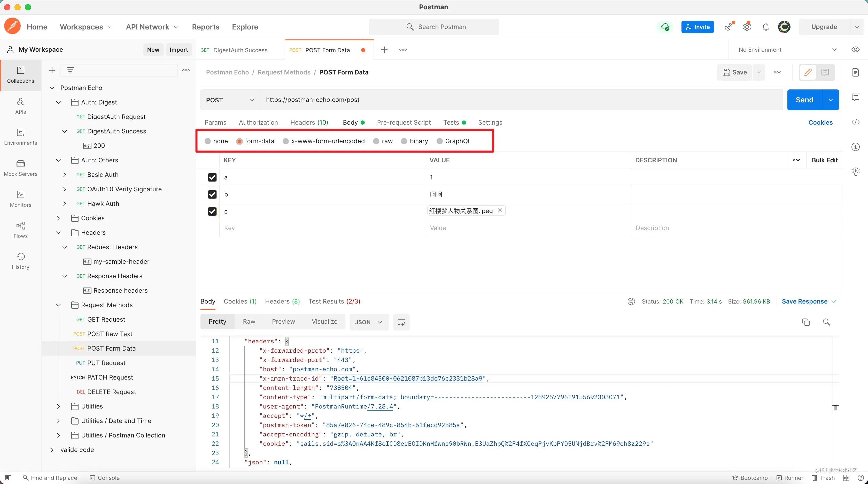Open Mock Servers in the sidebar
Viewport: 868px width, 484px height.
pyautogui.click(x=21, y=168)
